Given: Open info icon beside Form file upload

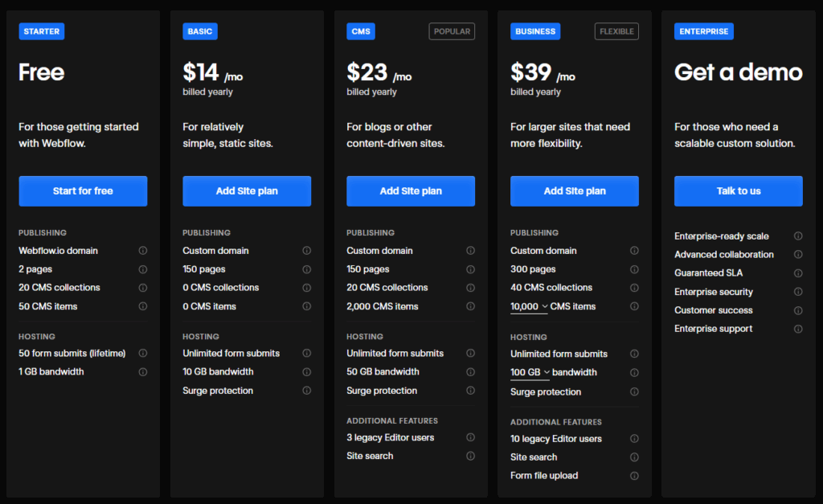Looking at the screenshot, I should coord(634,476).
